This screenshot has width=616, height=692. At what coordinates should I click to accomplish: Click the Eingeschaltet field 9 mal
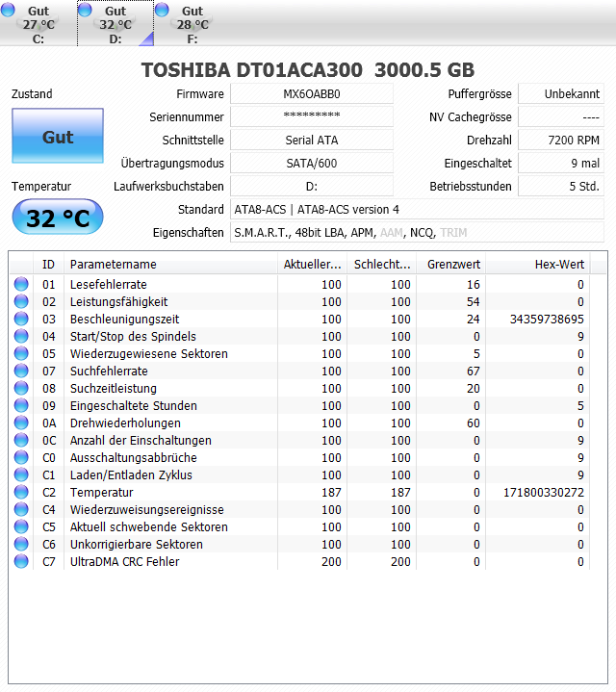click(561, 164)
